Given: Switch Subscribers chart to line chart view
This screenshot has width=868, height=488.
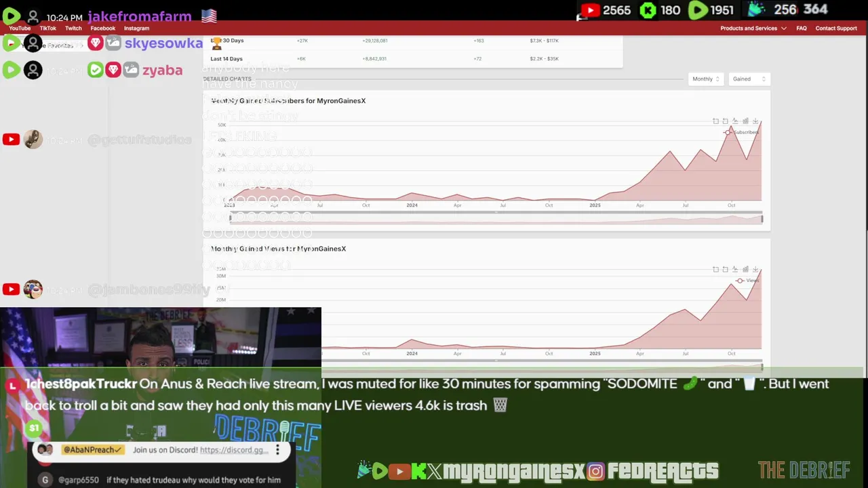Looking at the screenshot, I should point(735,121).
